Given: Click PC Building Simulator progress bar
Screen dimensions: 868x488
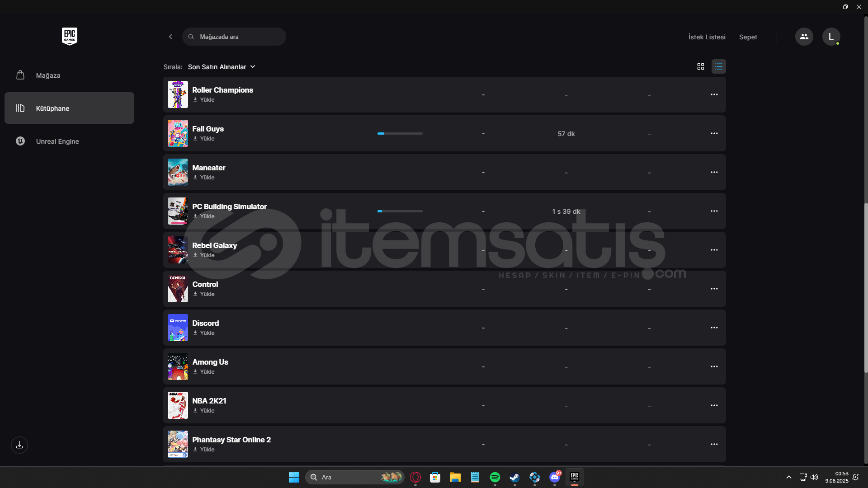Looking at the screenshot, I should 400,211.
